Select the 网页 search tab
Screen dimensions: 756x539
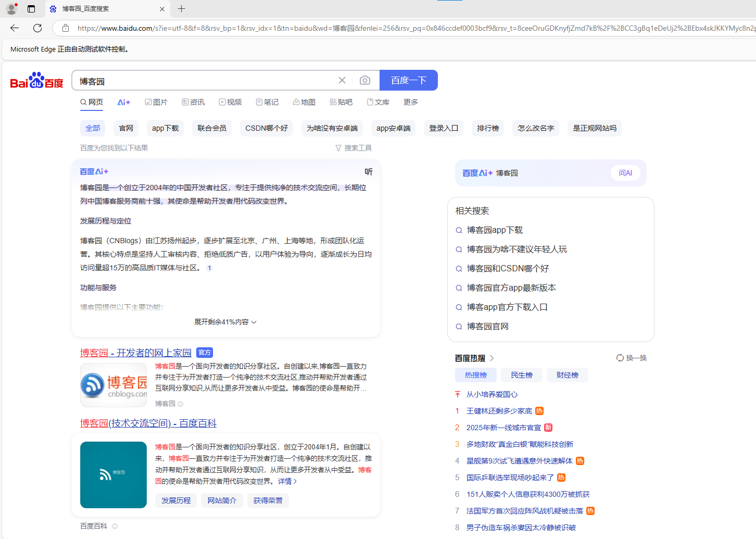92,102
